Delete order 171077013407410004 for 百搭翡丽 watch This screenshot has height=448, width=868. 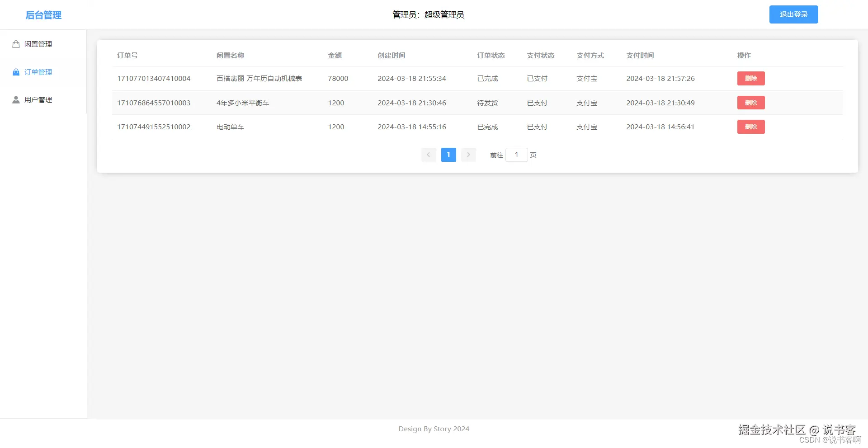pos(750,78)
